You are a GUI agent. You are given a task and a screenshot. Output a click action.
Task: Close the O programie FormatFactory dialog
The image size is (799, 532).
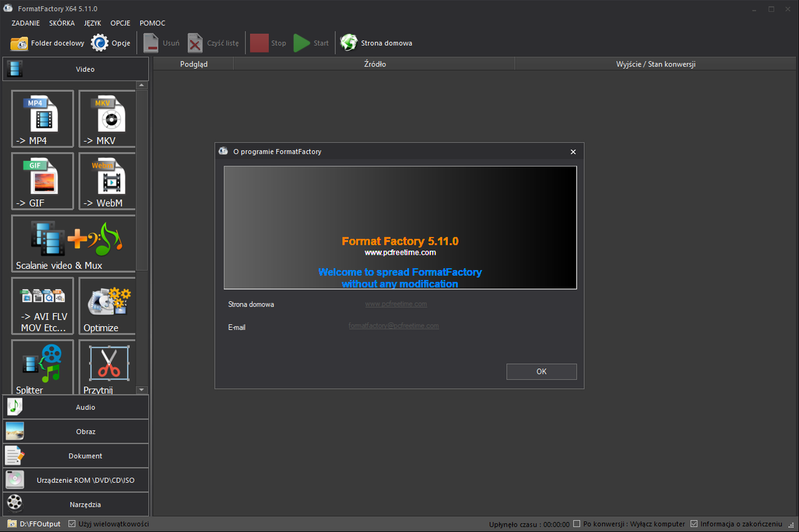(573, 152)
